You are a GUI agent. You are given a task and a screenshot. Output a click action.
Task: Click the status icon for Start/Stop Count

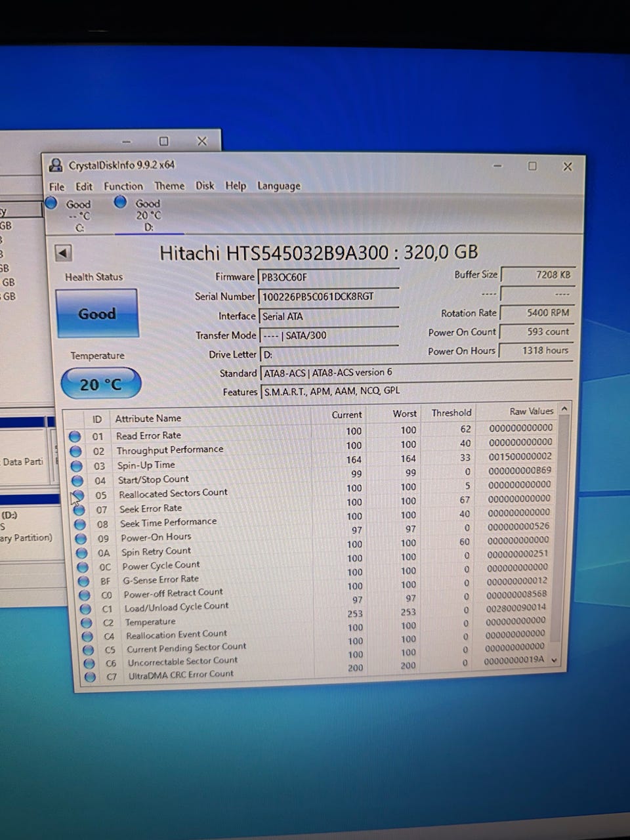(x=77, y=481)
